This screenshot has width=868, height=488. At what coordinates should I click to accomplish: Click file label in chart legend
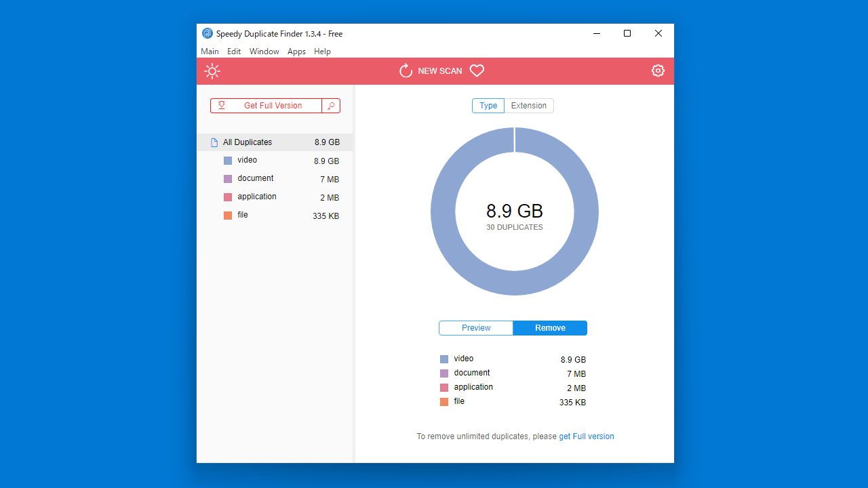pyautogui.click(x=459, y=401)
